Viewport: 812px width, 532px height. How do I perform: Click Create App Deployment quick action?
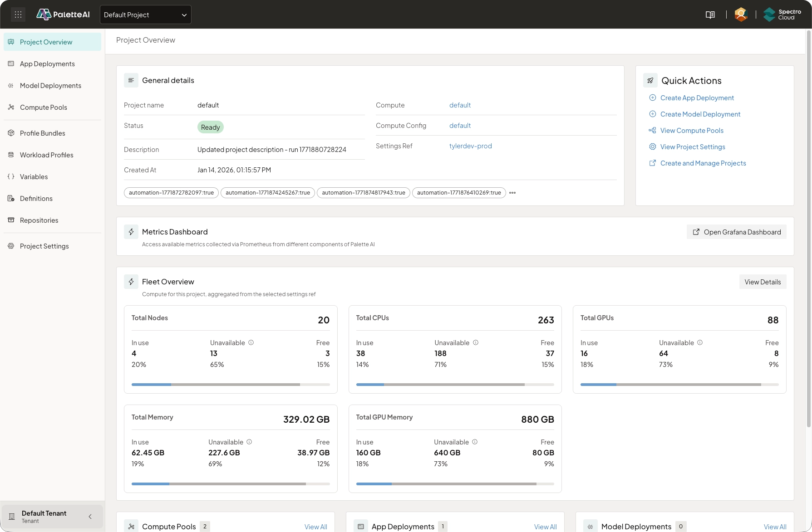pos(697,98)
